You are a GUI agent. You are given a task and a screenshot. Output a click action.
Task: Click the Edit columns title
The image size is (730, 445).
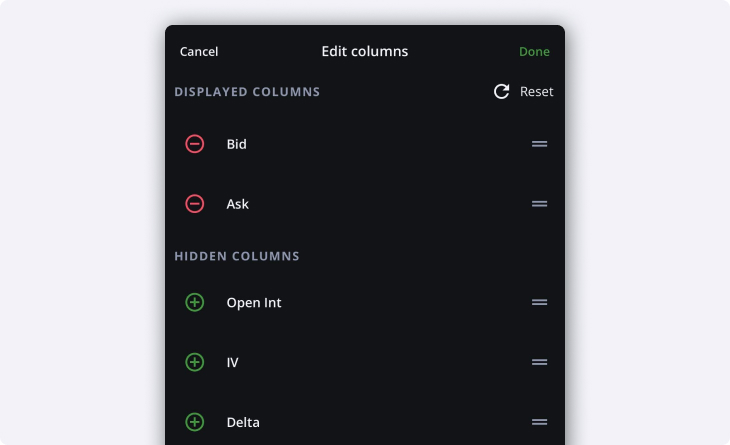click(x=365, y=51)
